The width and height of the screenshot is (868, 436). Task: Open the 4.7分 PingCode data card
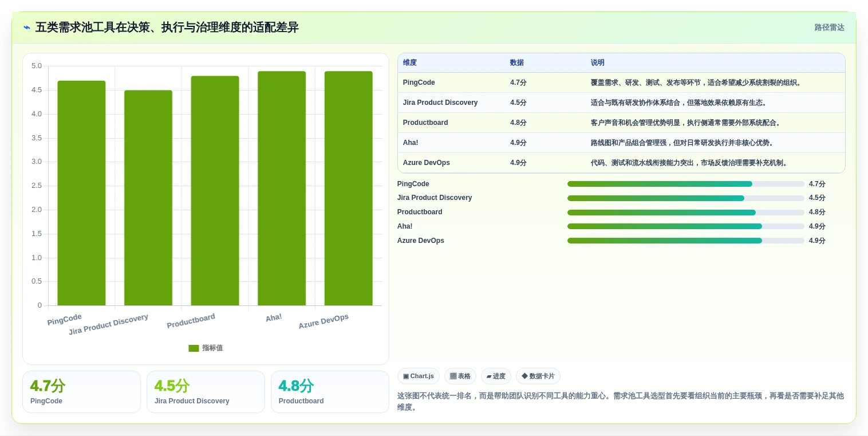[x=81, y=392]
